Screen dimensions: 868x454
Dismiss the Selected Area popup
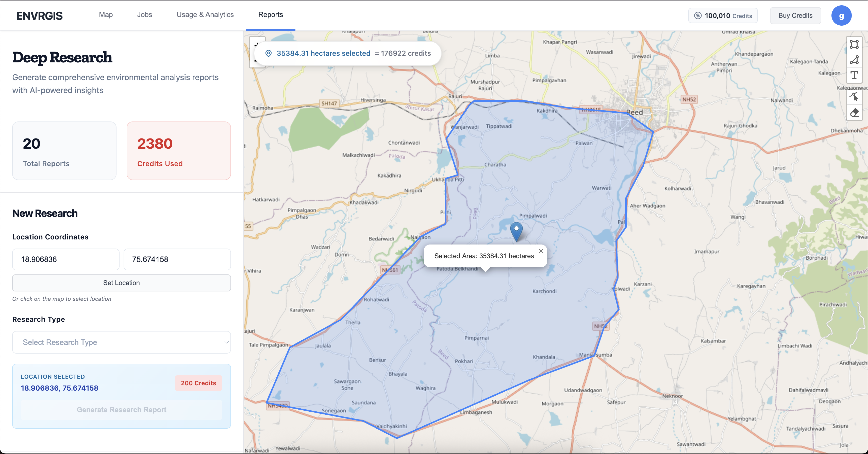click(541, 251)
